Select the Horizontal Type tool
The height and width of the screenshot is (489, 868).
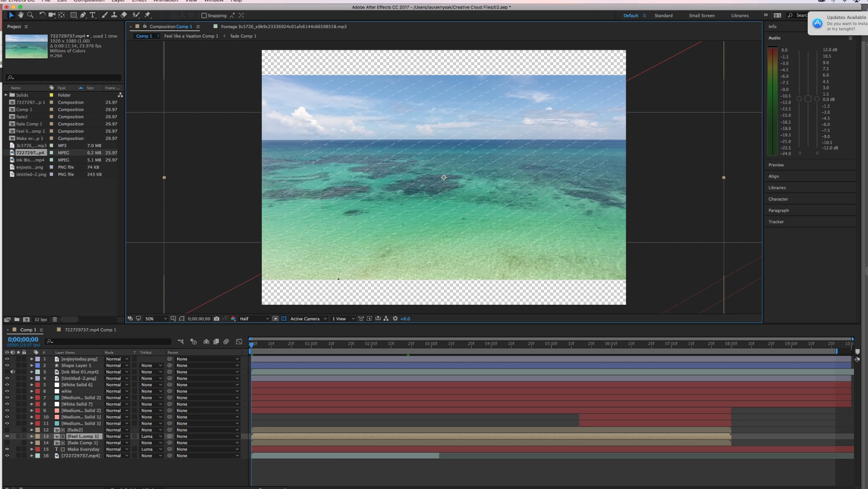[93, 15]
